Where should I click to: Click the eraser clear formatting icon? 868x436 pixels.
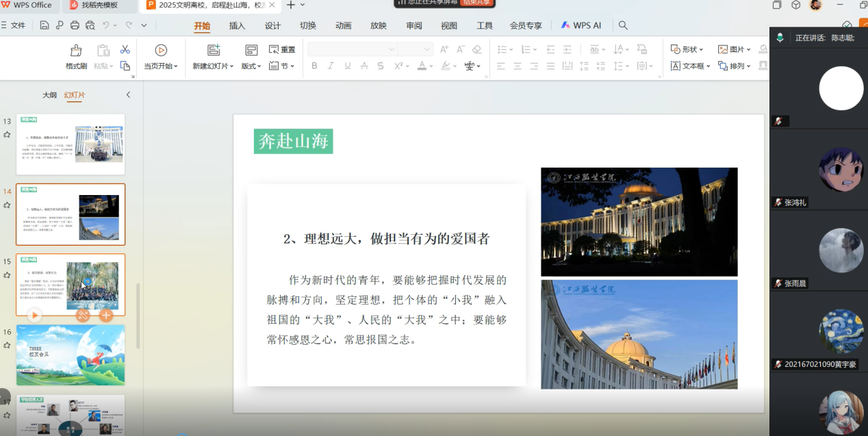(477, 49)
